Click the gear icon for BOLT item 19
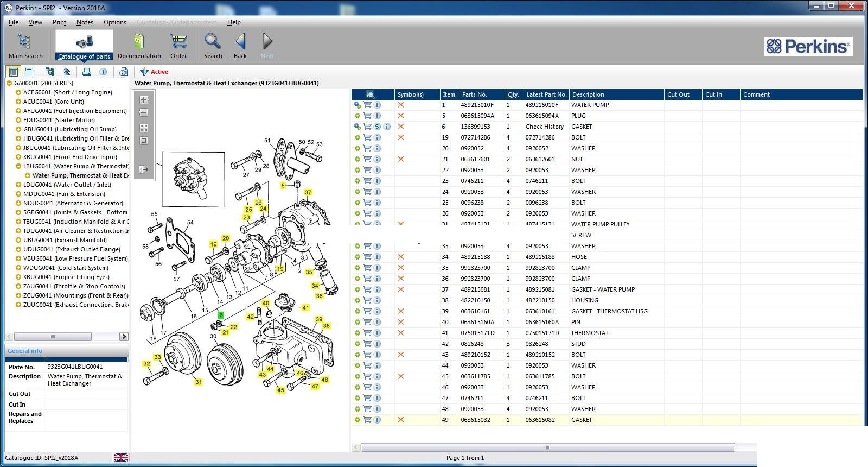 (358, 137)
